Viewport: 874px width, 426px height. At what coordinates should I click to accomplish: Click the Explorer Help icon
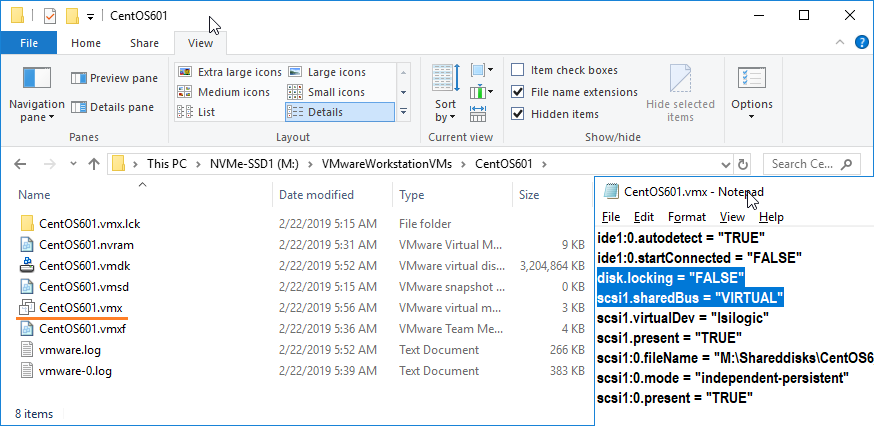pyautogui.click(x=861, y=43)
